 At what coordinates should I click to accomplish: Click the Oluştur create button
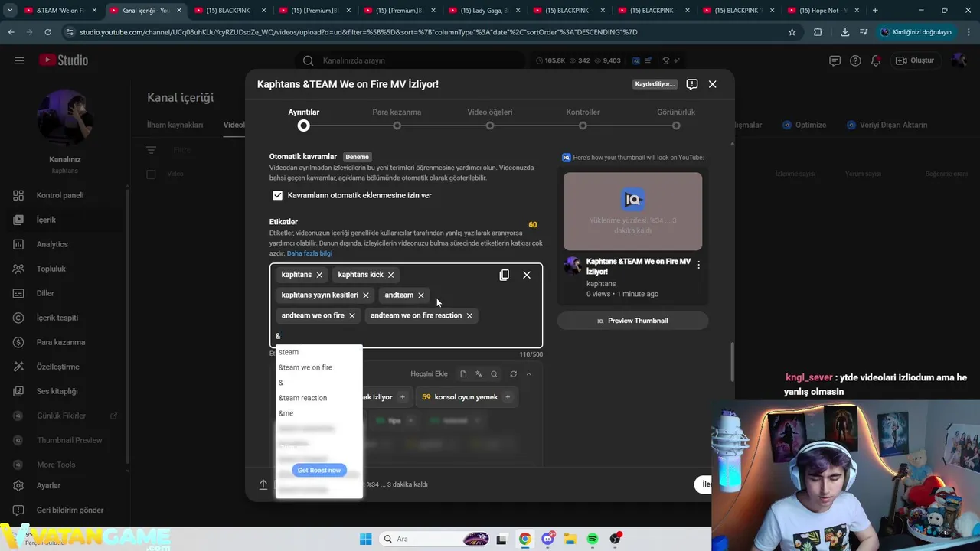click(x=916, y=60)
